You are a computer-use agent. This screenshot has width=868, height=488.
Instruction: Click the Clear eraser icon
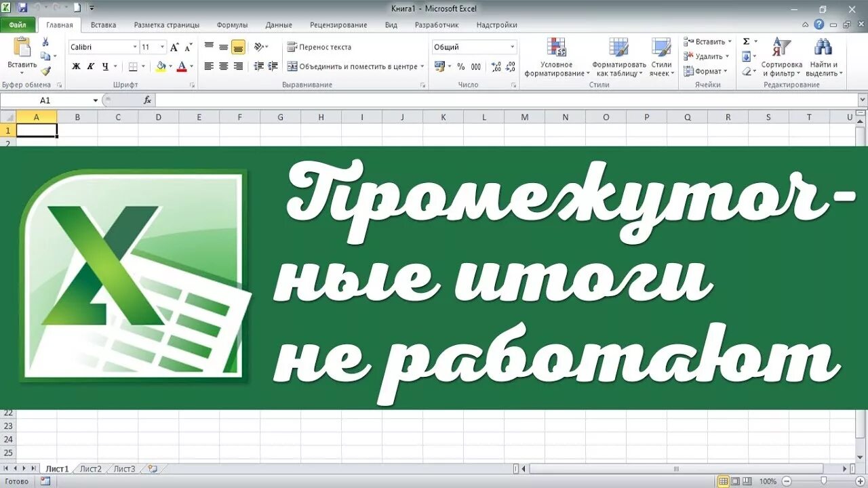[746, 70]
